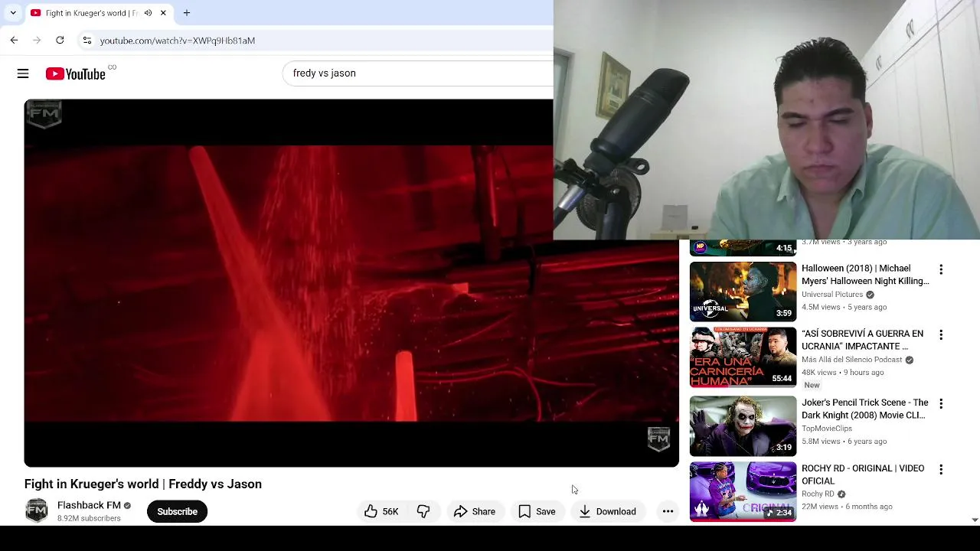Open Flashback FM channel name link

coord(89,505)
